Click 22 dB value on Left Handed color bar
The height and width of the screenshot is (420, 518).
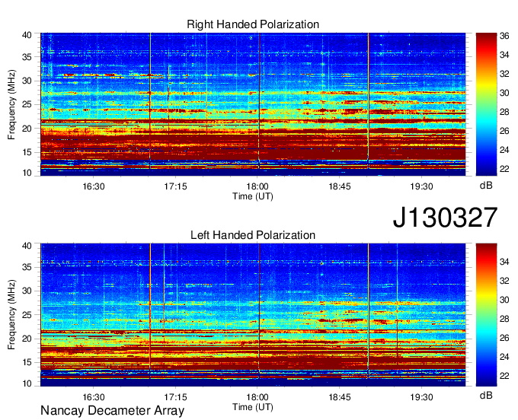504,376
